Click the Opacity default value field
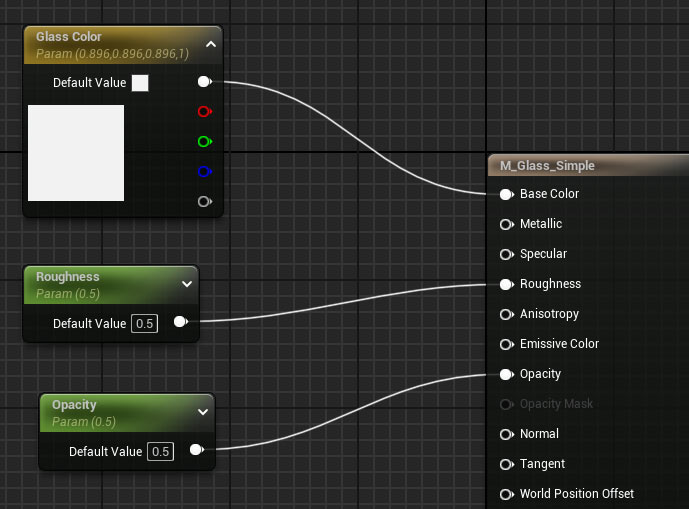The width and height of the screenshot is (689, 509). click(x=160, y=452)
